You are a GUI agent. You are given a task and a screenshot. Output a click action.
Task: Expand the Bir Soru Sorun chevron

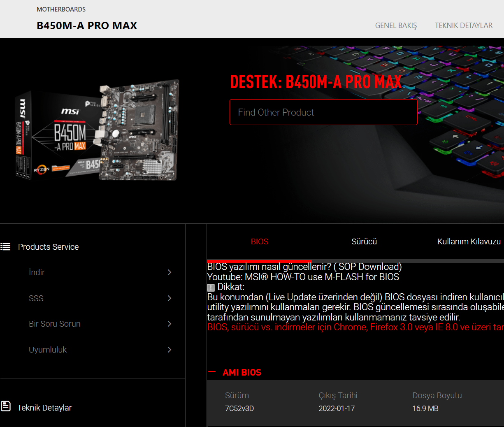click(x=170, y=324)
